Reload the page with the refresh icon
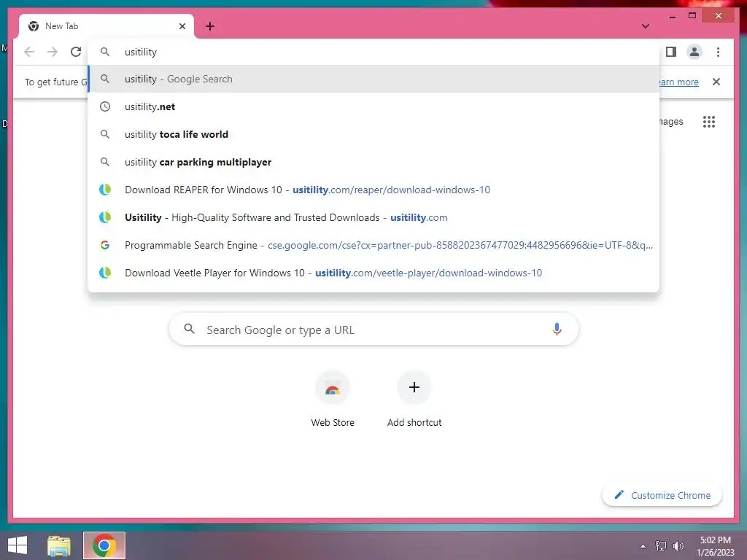The height and width of the screenshot is (560, 747). tap(76, 52)
